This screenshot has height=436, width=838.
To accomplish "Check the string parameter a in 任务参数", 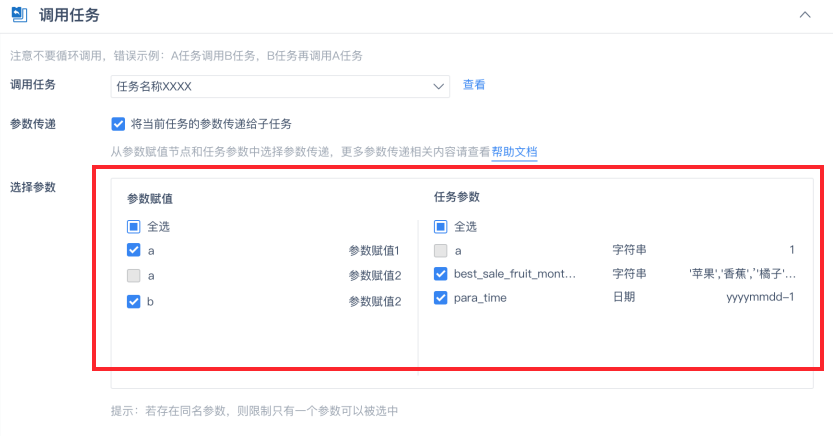I will [441, 251].
